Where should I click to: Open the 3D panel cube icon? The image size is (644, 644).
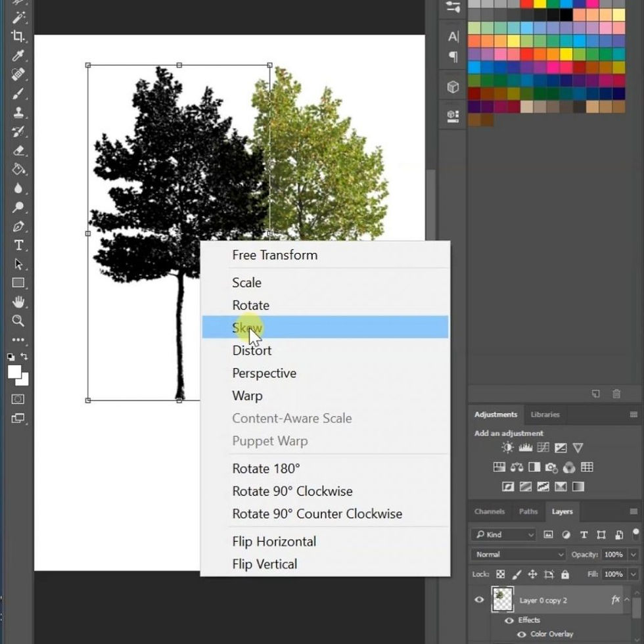(453, 87)
